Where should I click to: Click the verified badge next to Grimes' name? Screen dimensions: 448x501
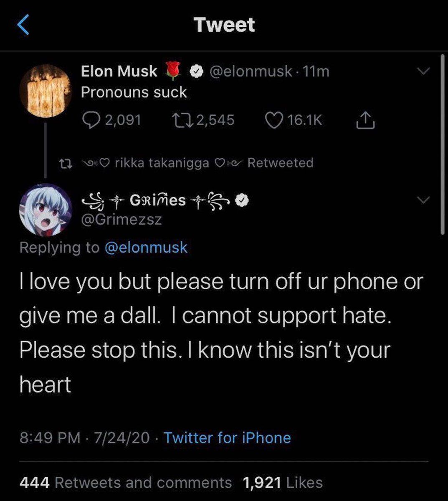click(x=242, y=201)
